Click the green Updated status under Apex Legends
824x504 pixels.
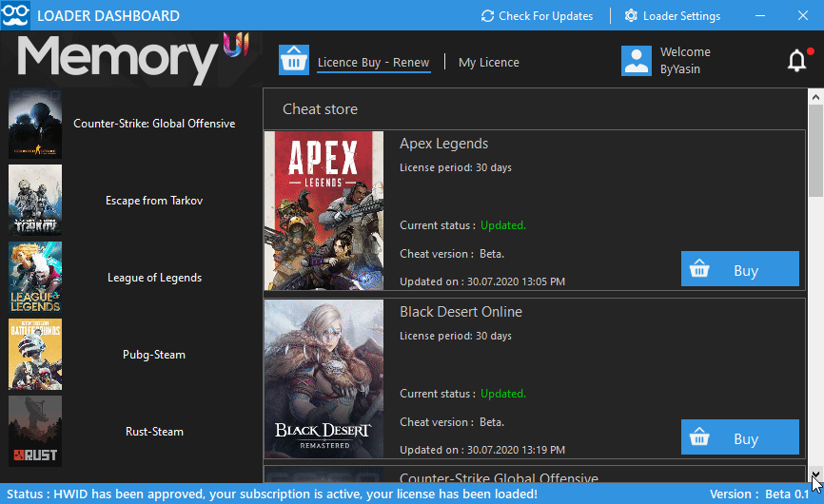(x=503, y=225)
